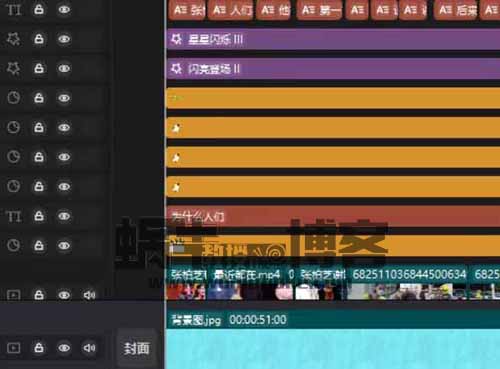Hide the 星星闪烁 III effect track
Image resolution: width=500 pixels, height=369 pixels.
click(64, 39)
